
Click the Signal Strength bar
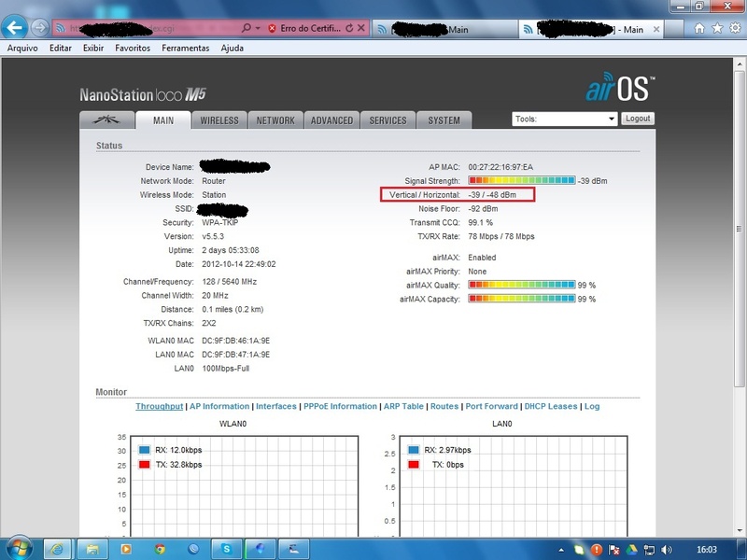[x=522, y=180]
